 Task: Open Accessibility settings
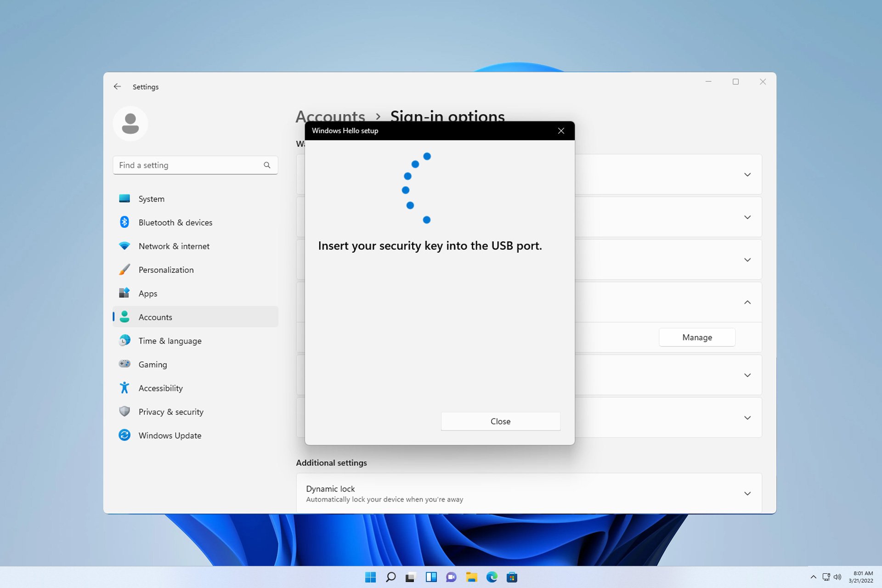tap(161, 388)
